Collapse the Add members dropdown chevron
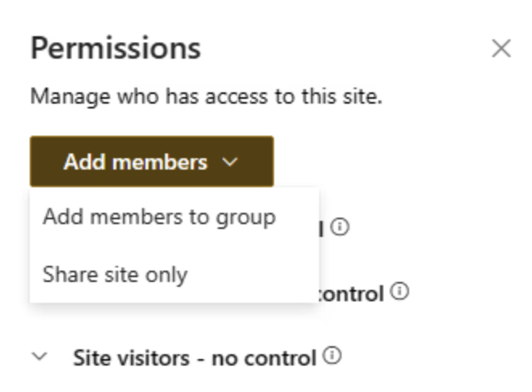The width and height of the screenshot is (532, 392). (230, 162)
